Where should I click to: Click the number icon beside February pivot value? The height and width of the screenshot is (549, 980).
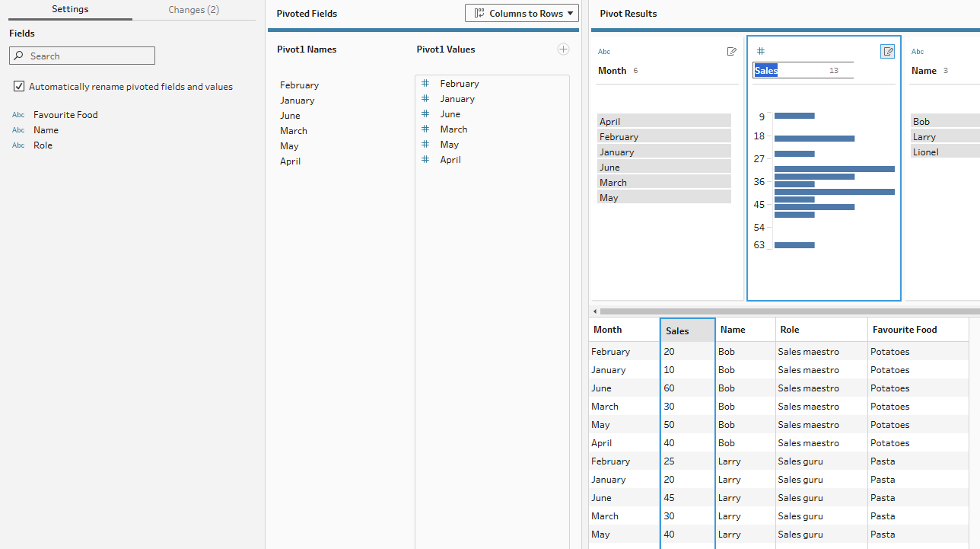pyautogui.click(x=425, y=84)
